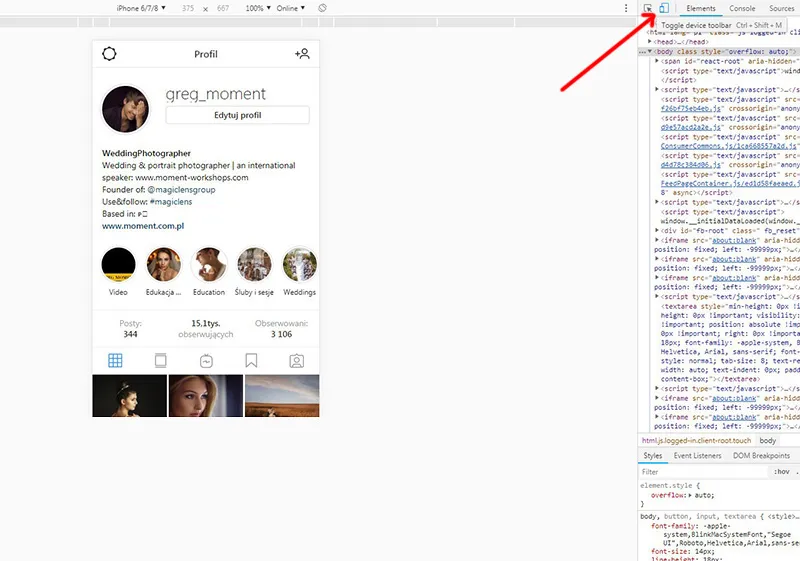Click the body breadcrumb item

click(x=767, y=441)
